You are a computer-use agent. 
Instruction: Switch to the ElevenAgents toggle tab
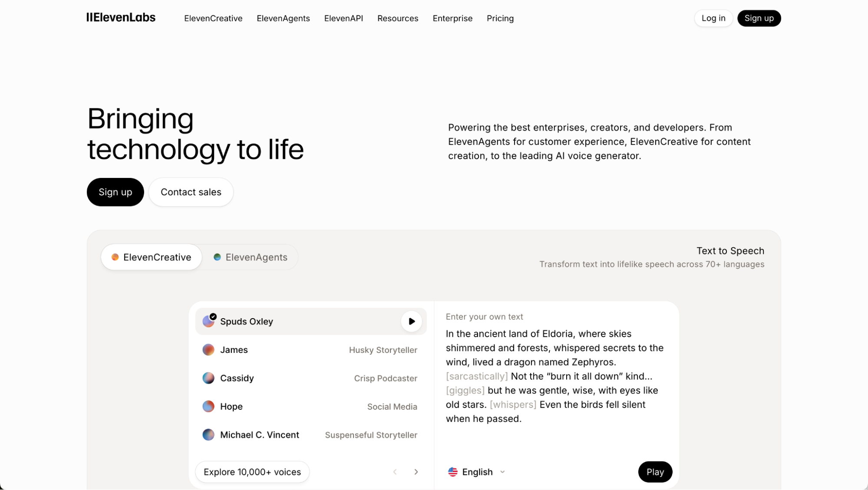(x=251, y=257)
